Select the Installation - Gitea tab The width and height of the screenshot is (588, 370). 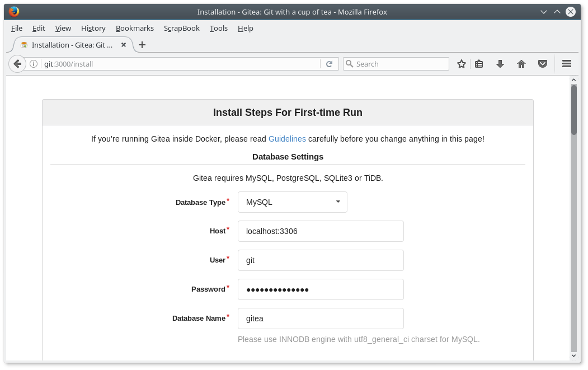pyautogui.click(x=72, y=45)
